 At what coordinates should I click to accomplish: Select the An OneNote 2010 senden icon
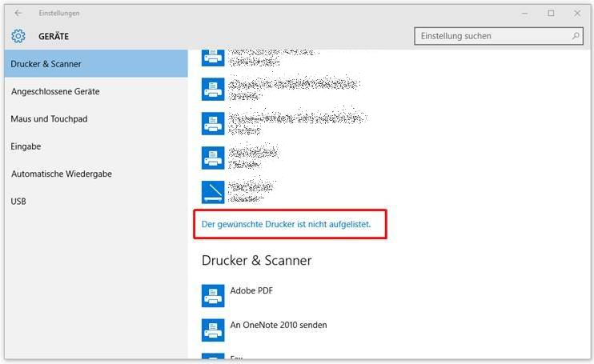click(x=213, y=330)
